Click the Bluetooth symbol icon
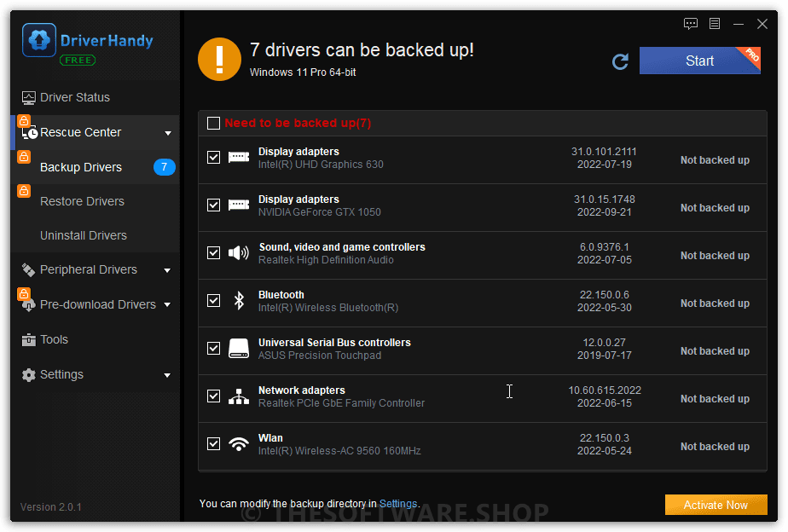788x532 pixels. [x=239, y=300]
